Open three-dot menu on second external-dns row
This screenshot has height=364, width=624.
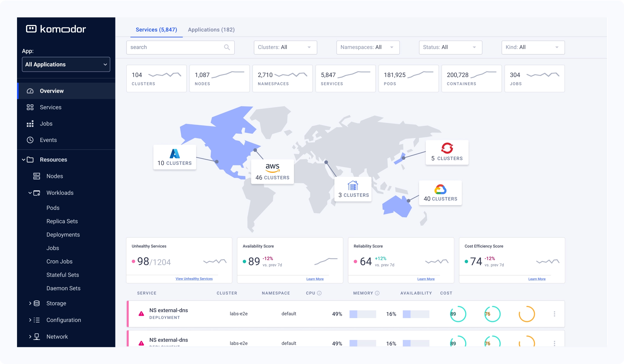coord(555,343)
